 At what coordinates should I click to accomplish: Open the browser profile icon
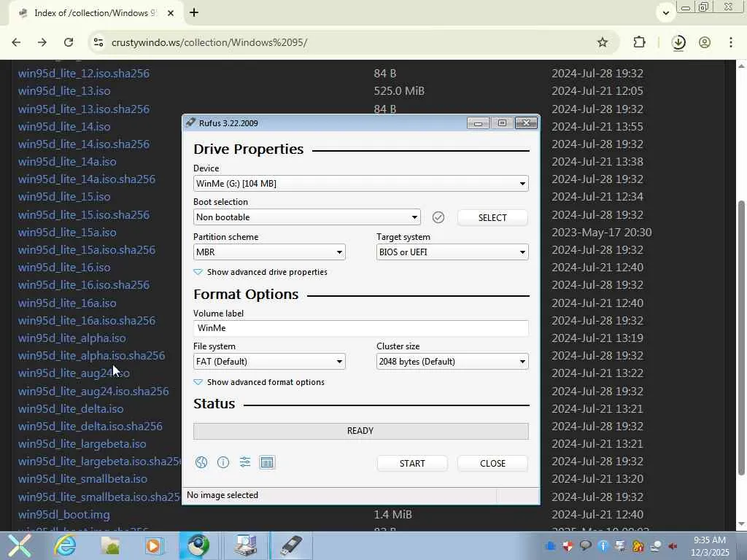705,42
